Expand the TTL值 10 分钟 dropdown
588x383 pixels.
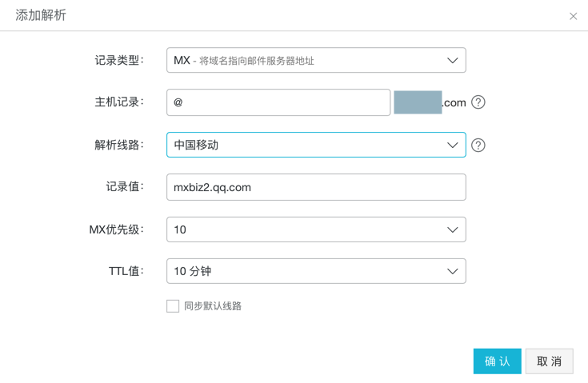point(316,272)
